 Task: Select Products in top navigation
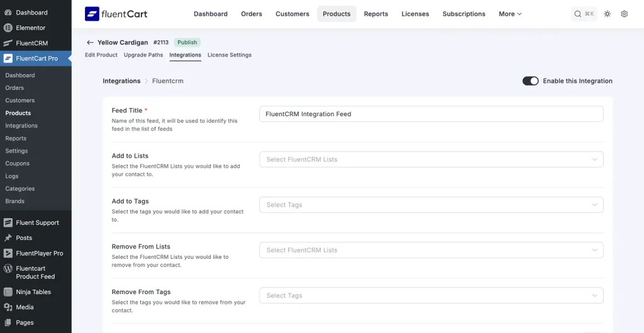[336, 14]
